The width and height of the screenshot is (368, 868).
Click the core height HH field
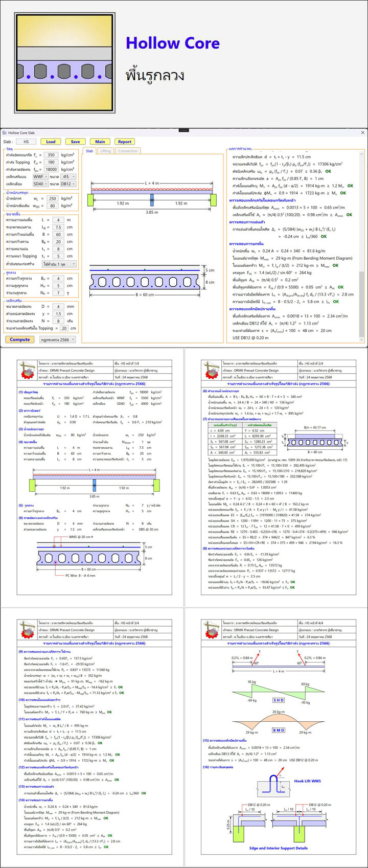coord(59,285)
